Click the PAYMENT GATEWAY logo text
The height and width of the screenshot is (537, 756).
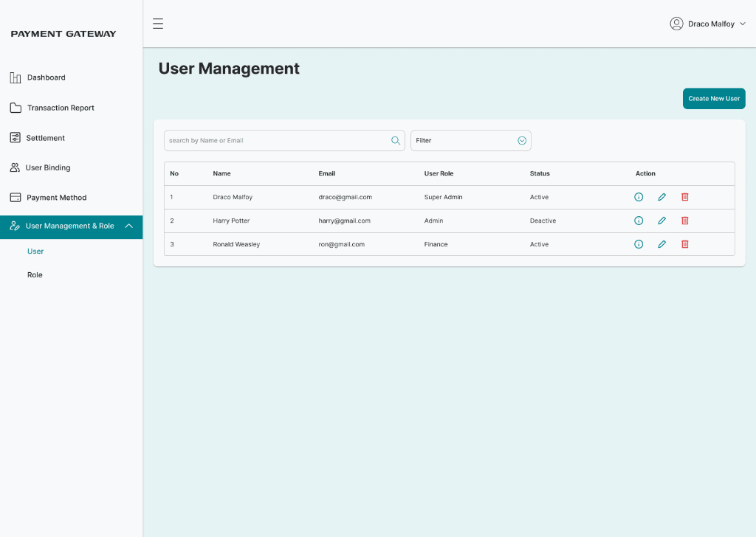click(x=63, y=34)
